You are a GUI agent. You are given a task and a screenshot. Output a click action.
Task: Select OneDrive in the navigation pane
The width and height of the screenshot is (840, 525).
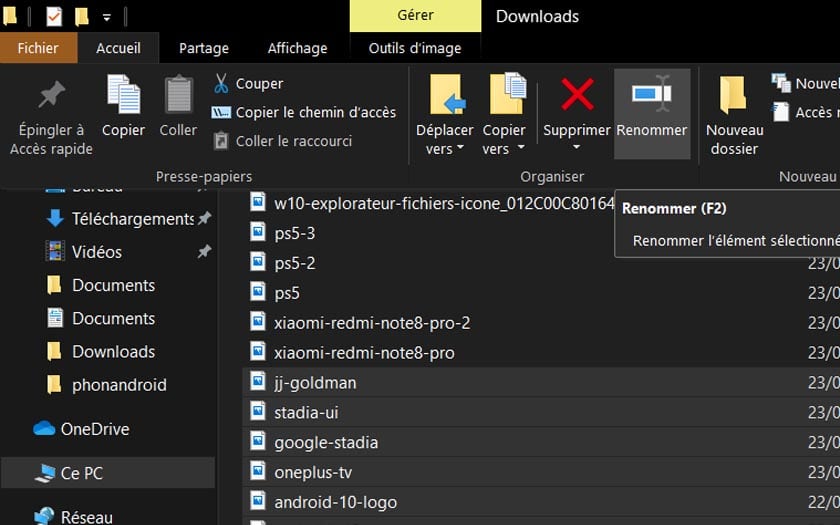click(94, 429)
